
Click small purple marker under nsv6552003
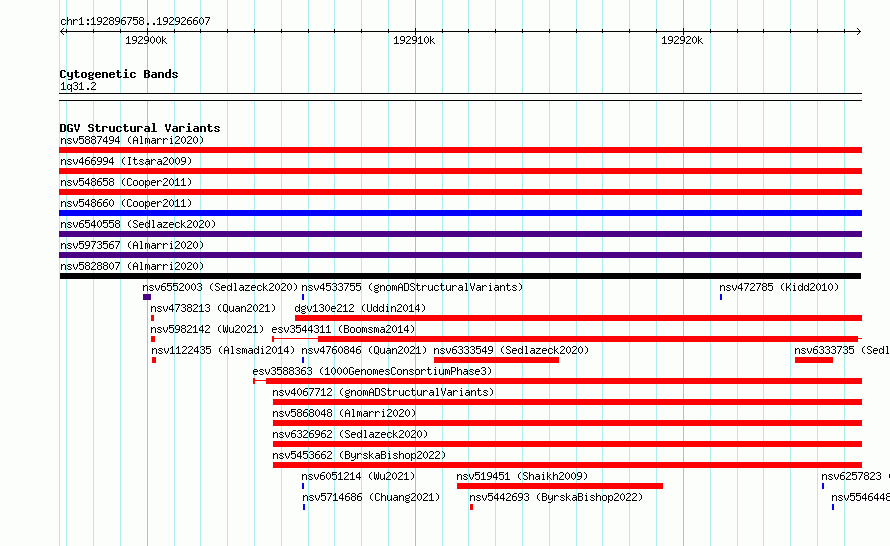(x=147, y=297)
